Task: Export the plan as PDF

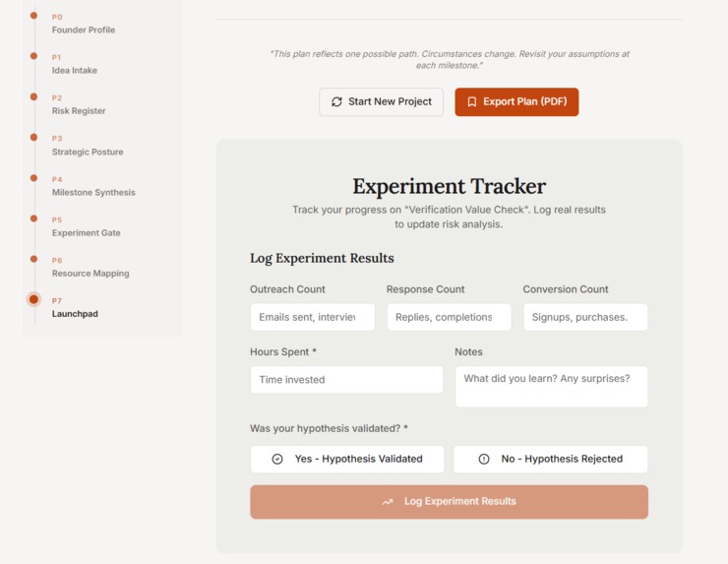Action: click(x=516, y=101)
